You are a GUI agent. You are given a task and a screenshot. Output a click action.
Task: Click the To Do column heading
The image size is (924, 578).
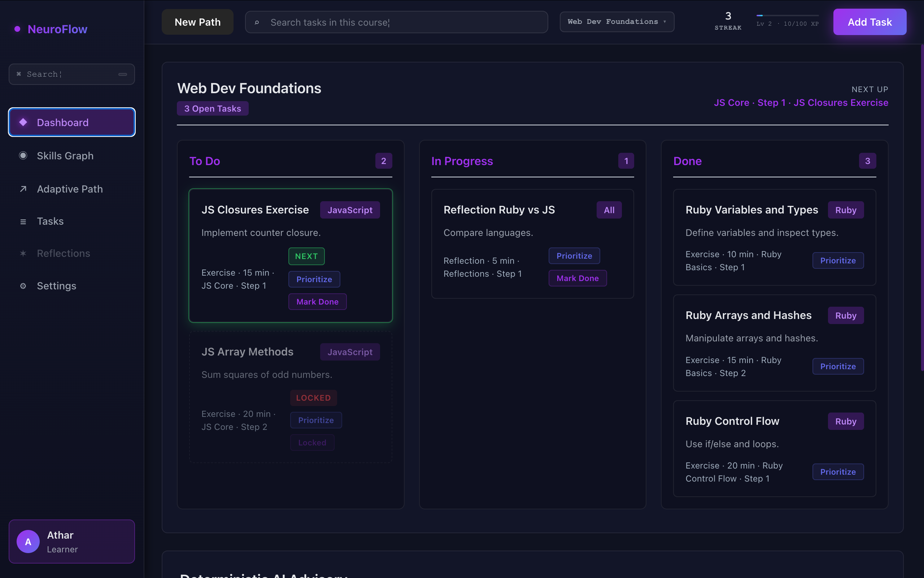(205, 161)
